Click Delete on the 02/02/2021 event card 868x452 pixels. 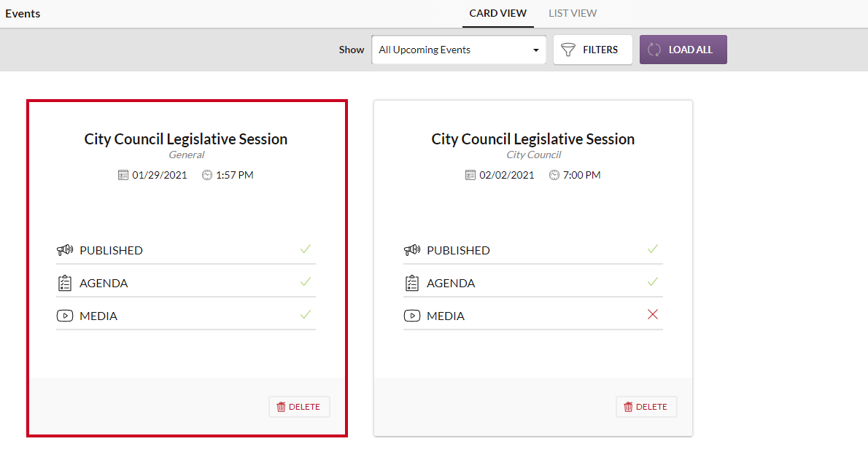(x=646, y=407)
